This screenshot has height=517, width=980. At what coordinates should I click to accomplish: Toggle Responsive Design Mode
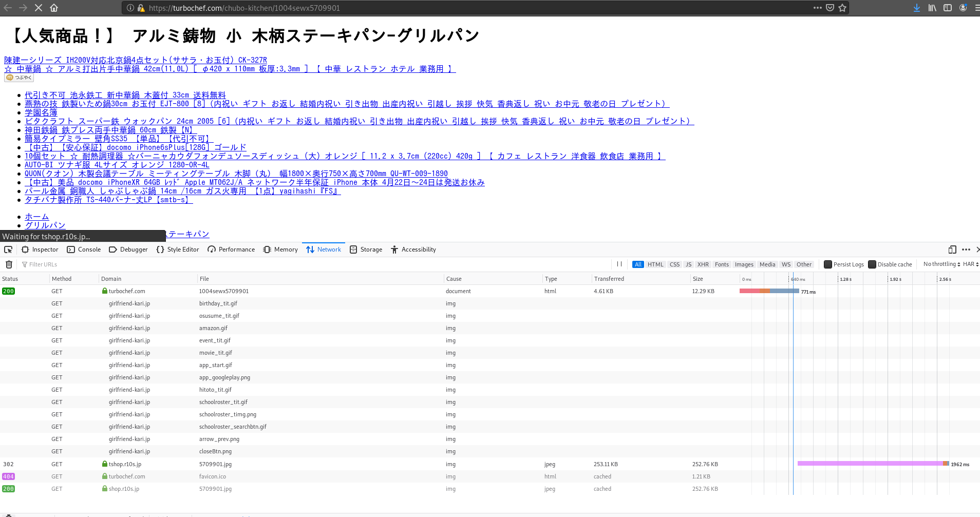(x=951, y=250)
